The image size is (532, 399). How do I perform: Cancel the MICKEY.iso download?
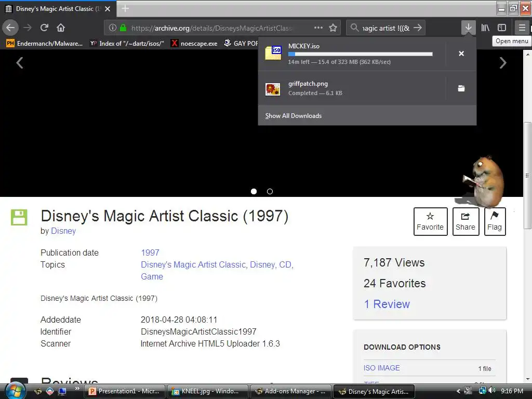461,54
